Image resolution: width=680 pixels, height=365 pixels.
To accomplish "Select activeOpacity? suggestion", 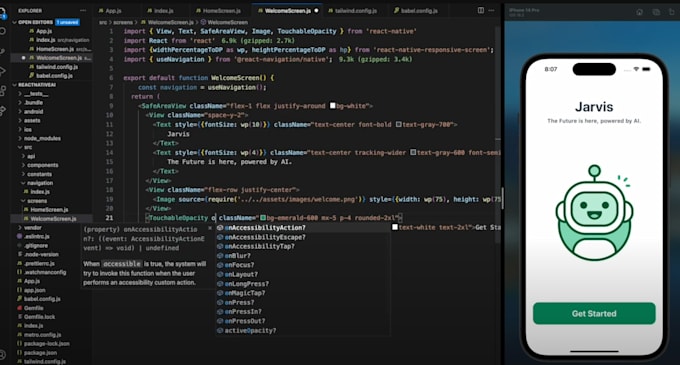I will pos(303,330).
